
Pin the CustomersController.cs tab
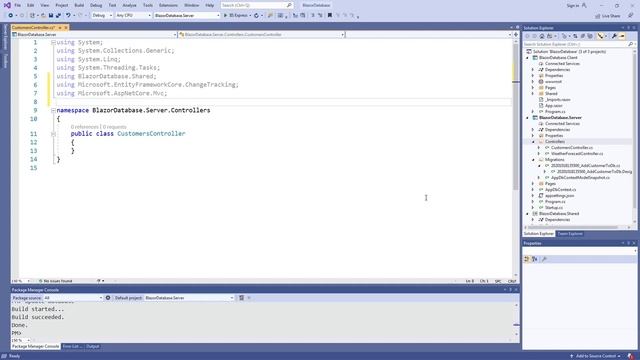(x=60, y=27)
